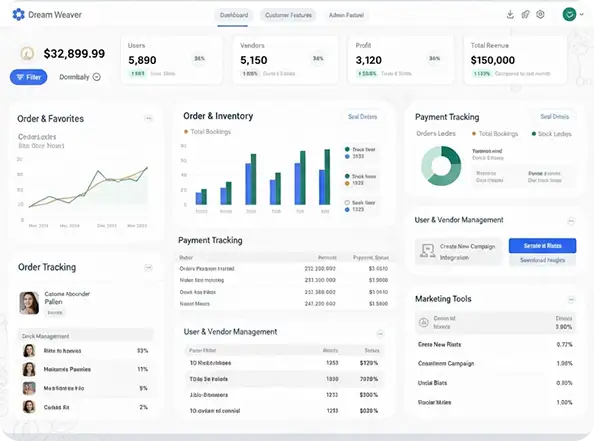
Task: Click the large customer photo in Order Tracking
Action: [29, 303]
